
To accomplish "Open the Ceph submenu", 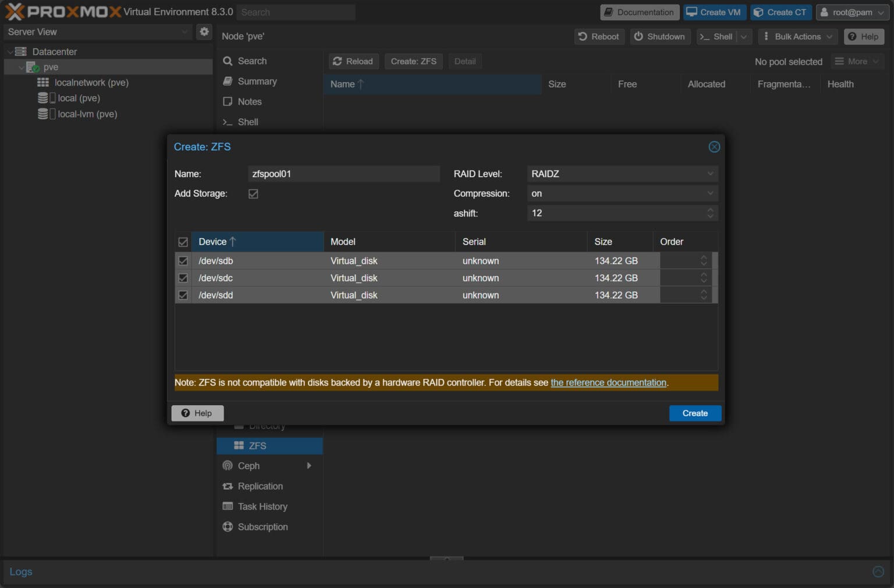I will [309, 466].
